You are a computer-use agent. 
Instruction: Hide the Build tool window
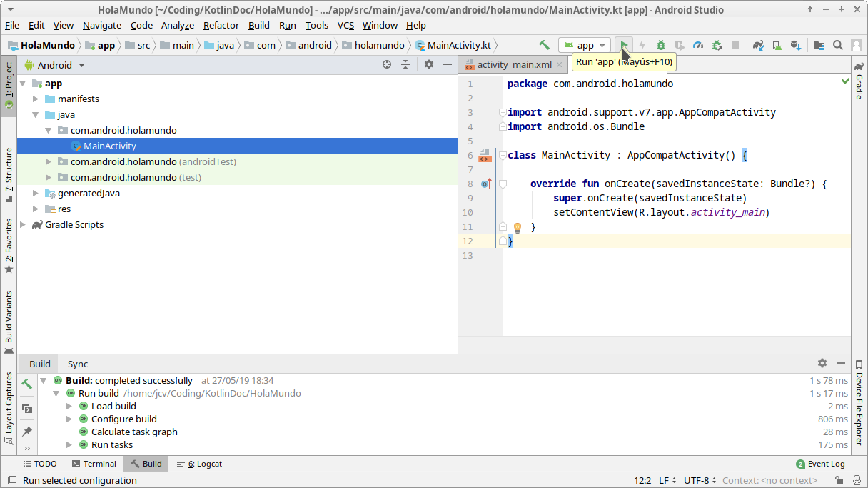842,364
